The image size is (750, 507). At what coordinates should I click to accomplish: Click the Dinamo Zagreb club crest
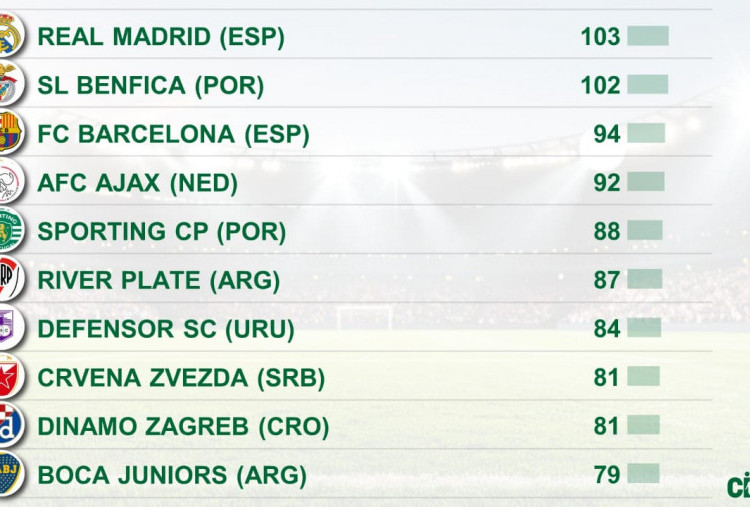11,425
